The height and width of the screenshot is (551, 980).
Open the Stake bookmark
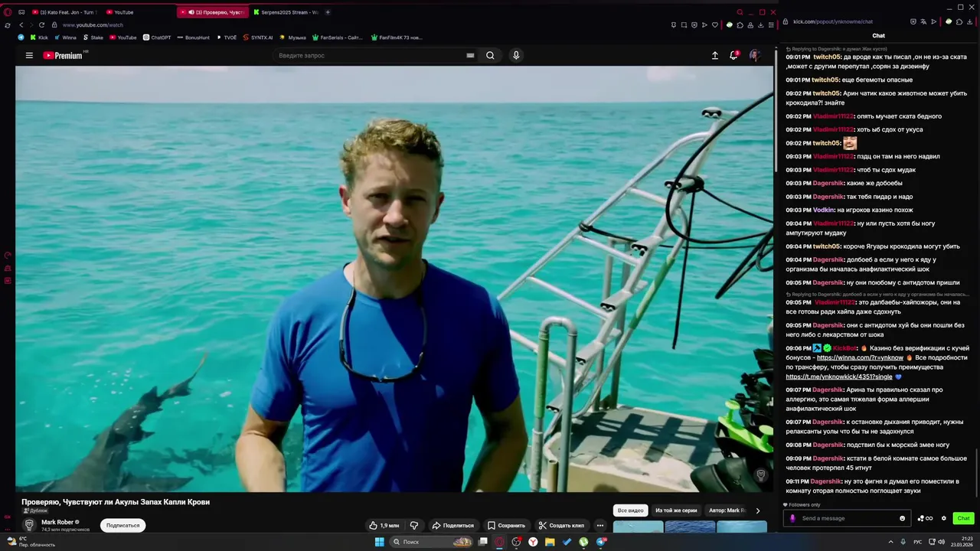pos(93,37)
